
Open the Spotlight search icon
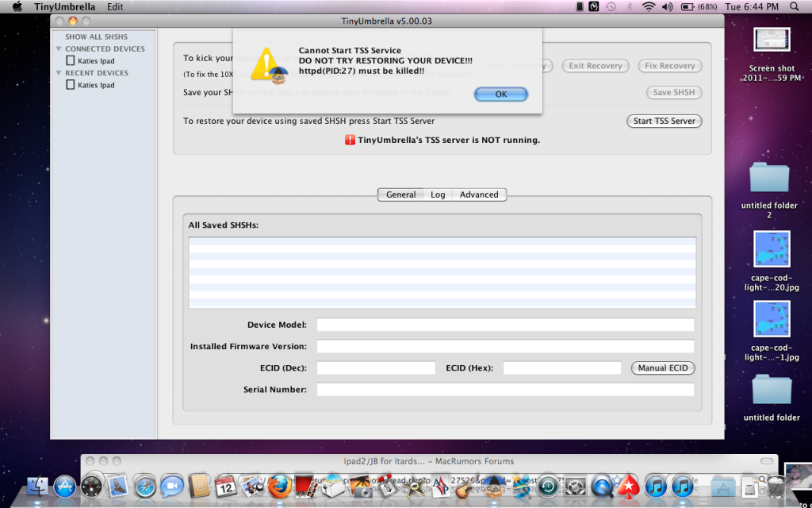point(795,6)
